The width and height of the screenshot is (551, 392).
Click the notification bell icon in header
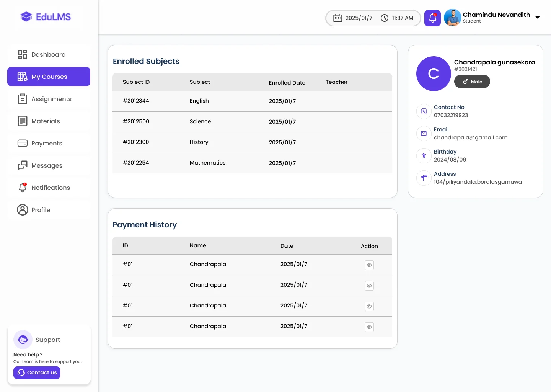432,18
